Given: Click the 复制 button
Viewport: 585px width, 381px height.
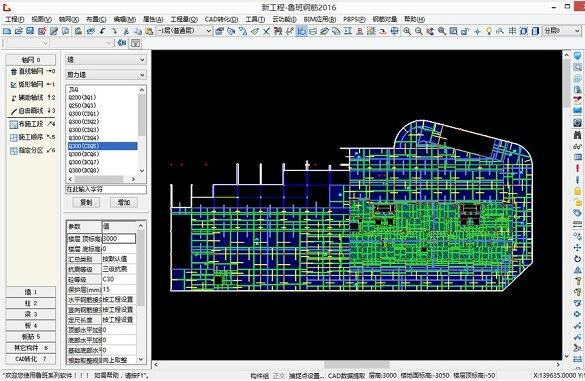Looking at the screenshot, I should pos(86,203).
